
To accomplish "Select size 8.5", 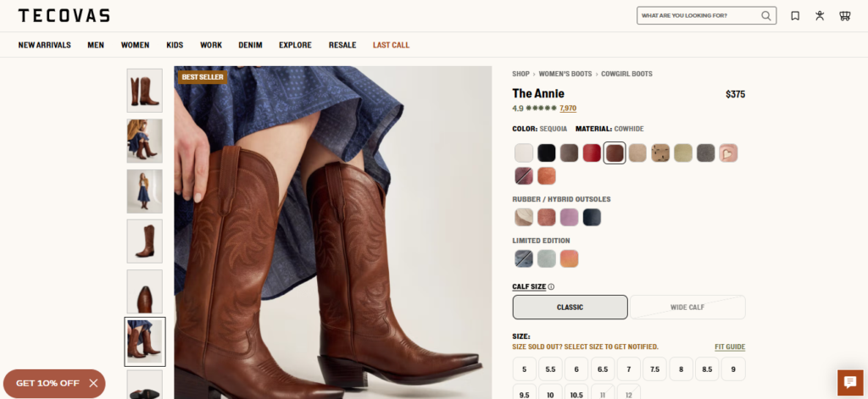I will [x=707, y=369].
